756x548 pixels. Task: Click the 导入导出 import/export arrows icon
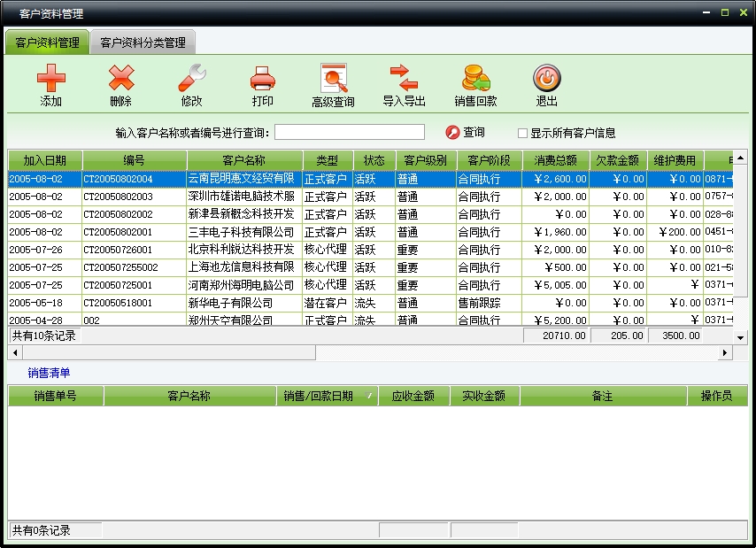(x=404, y=80)
